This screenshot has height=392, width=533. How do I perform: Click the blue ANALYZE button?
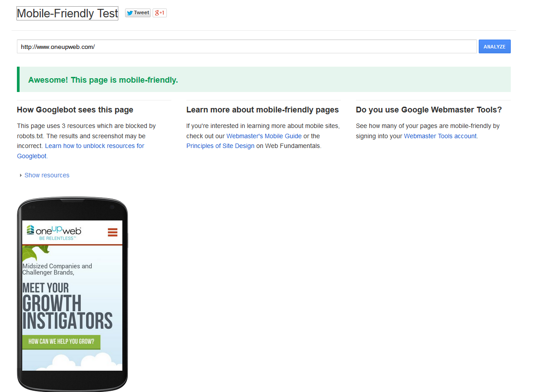click(x=495, y=47)
